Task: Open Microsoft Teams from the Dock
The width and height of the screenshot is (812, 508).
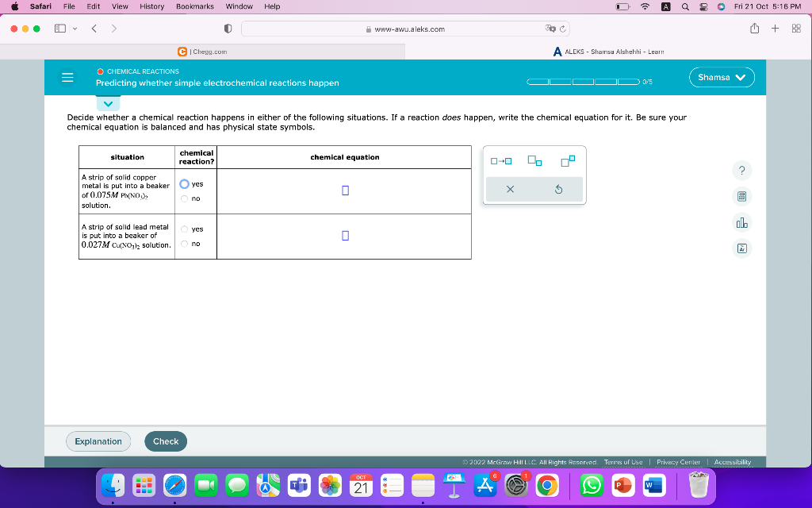Action: pos(299,486)
